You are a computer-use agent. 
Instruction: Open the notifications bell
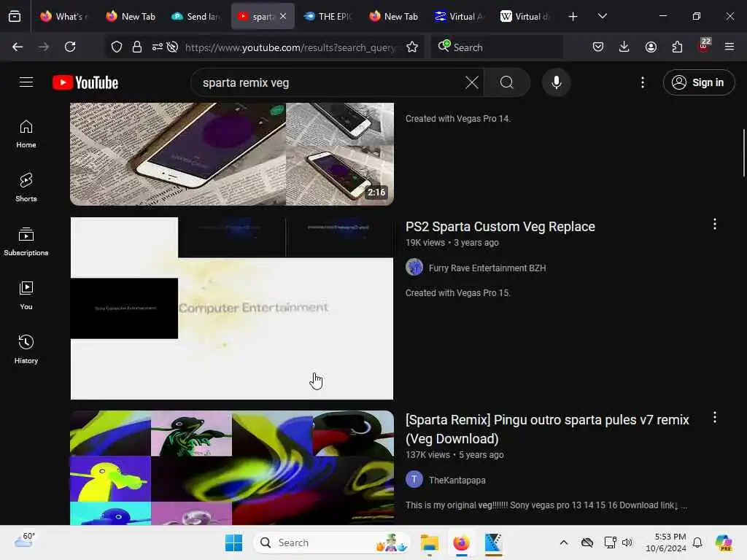click(x=697, y=542)
